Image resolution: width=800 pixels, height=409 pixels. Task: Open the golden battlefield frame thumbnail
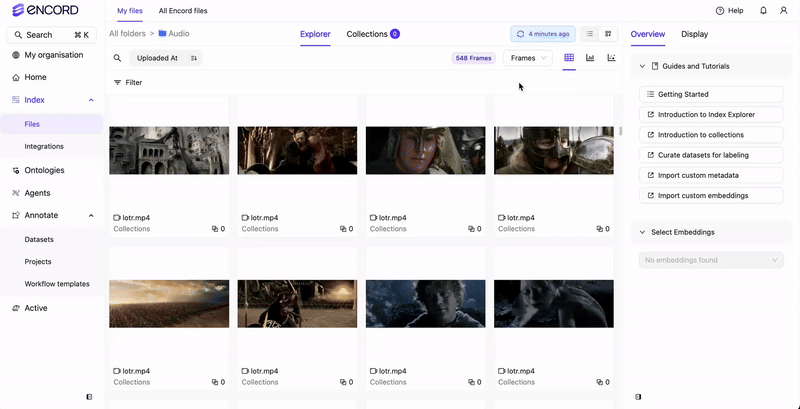pyautogui.click(x=169, y=303)
